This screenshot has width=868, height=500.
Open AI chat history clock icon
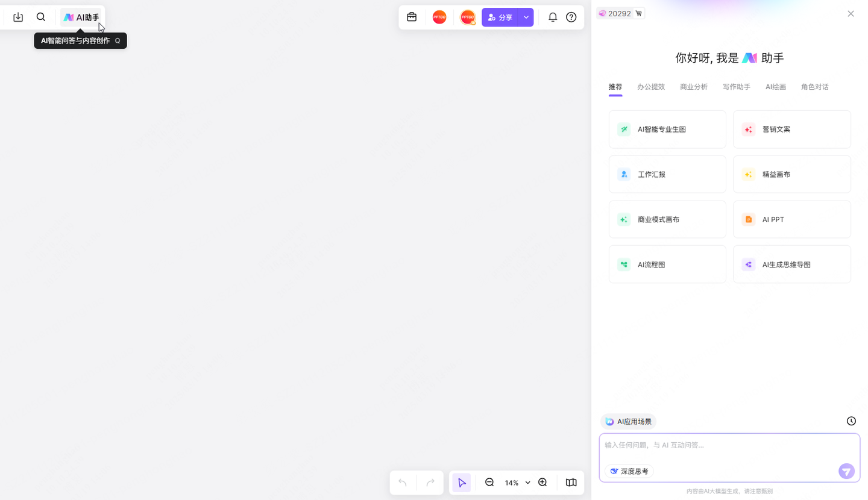coord(851,421)
